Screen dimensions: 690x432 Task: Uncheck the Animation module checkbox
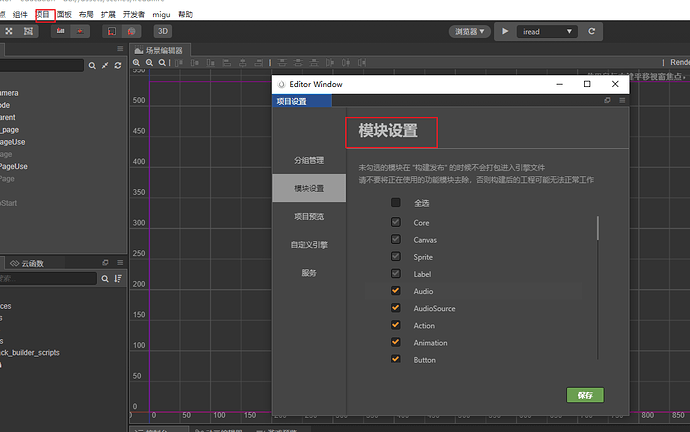point(396,342)
